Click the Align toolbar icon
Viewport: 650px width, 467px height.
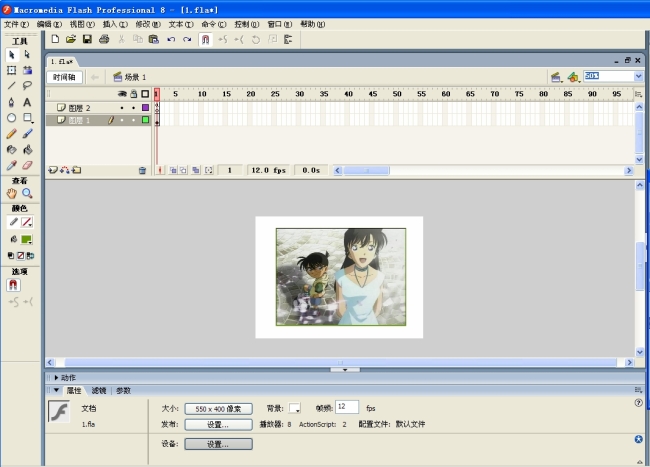288,39
